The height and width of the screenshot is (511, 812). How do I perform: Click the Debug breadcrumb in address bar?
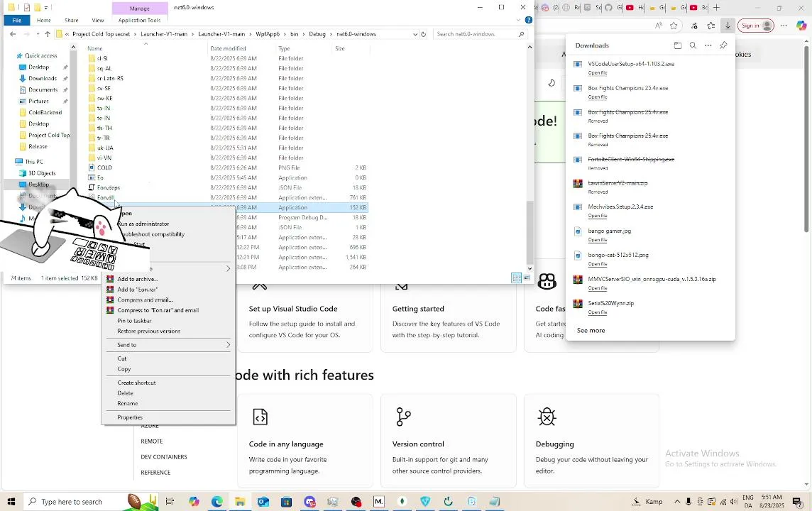[317, 34]
